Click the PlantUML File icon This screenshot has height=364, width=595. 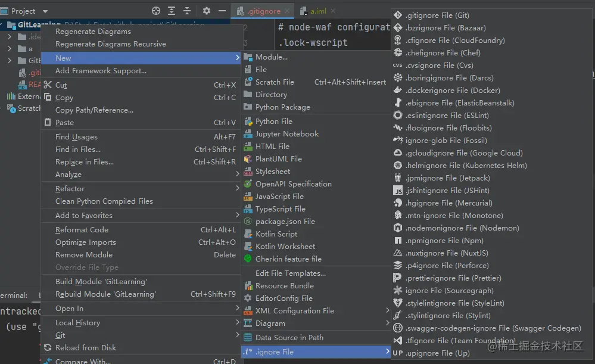(248, 159)
